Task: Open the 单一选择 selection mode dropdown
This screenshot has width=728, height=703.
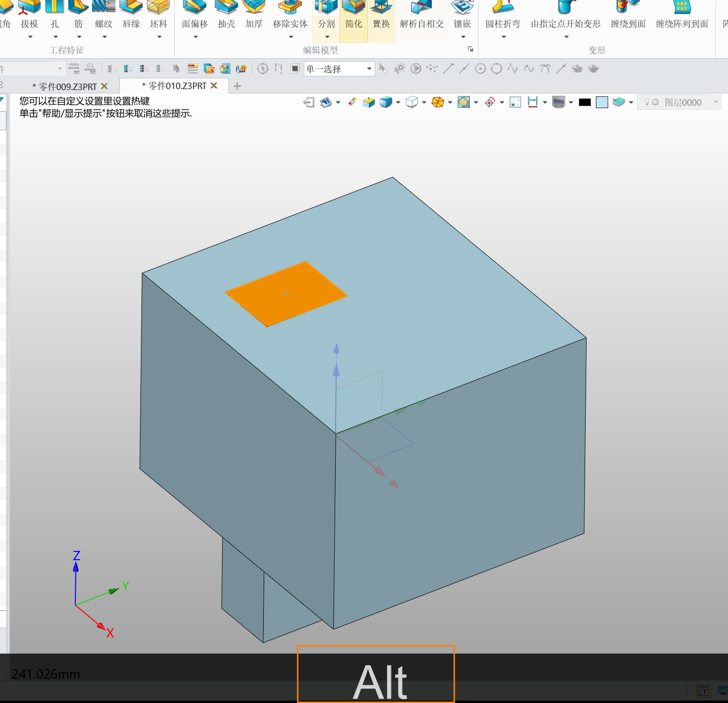Action: pos(339,69)
